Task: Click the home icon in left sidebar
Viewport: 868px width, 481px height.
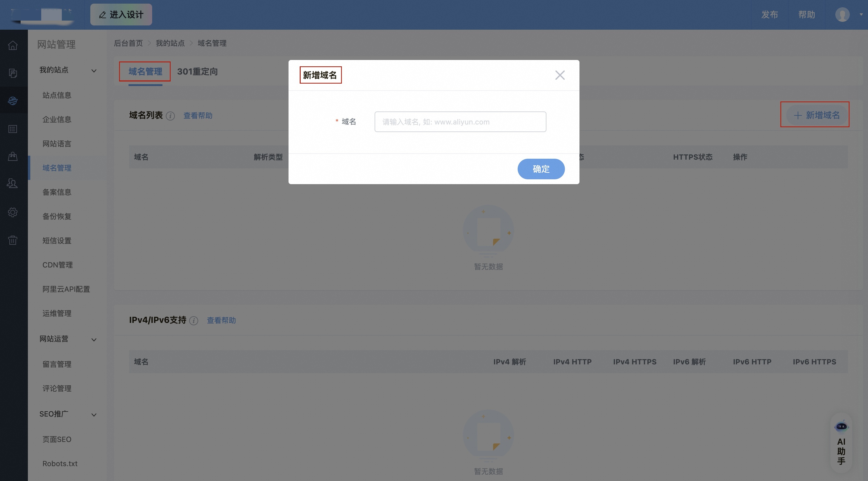Action: [13, 45]
